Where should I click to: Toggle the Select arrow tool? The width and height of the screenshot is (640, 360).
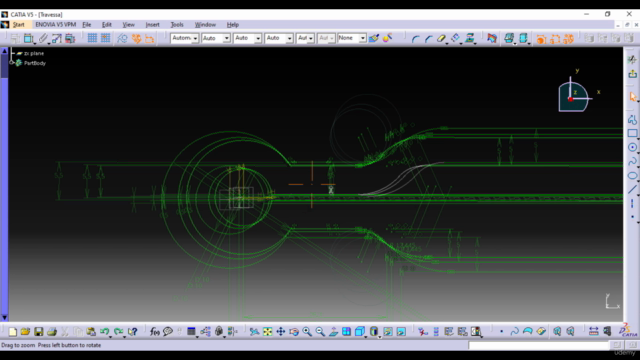click(x=633, y=97)
